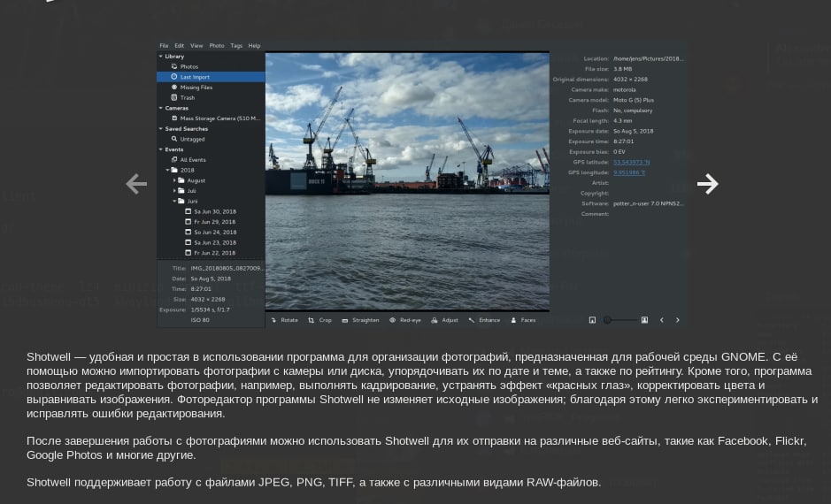Click the software value potter_n-user 7.0
Screen dimensions: 831x504
point(648,204)
